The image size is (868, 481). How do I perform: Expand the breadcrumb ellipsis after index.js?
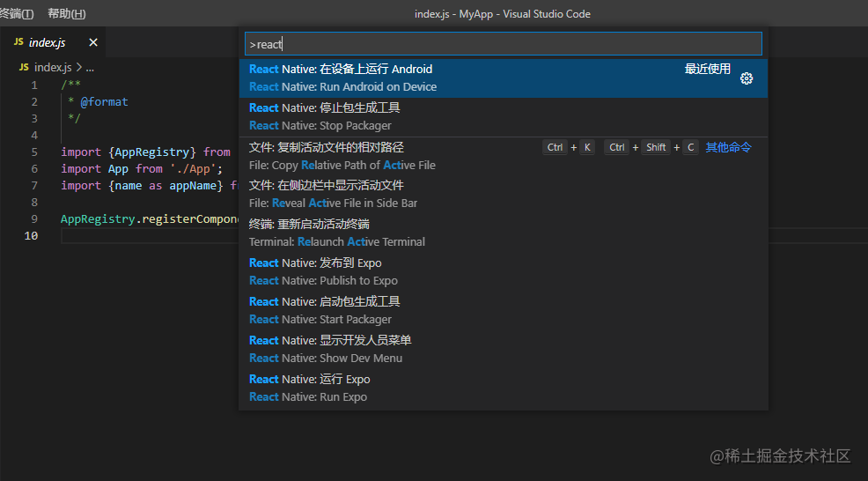[90, 68]
